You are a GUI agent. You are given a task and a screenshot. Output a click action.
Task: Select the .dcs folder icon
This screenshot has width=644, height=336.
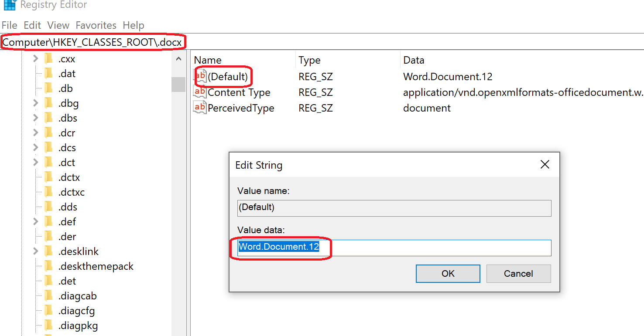(x=48, y=148)
